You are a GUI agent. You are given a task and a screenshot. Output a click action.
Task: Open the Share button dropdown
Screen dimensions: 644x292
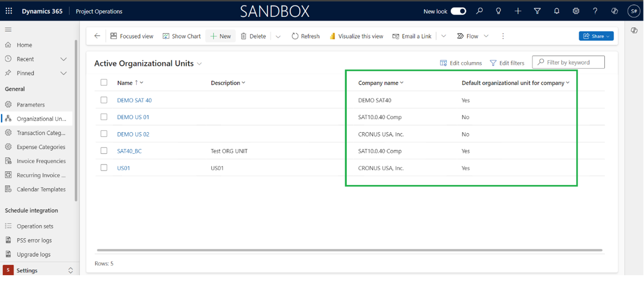[596, 36]
